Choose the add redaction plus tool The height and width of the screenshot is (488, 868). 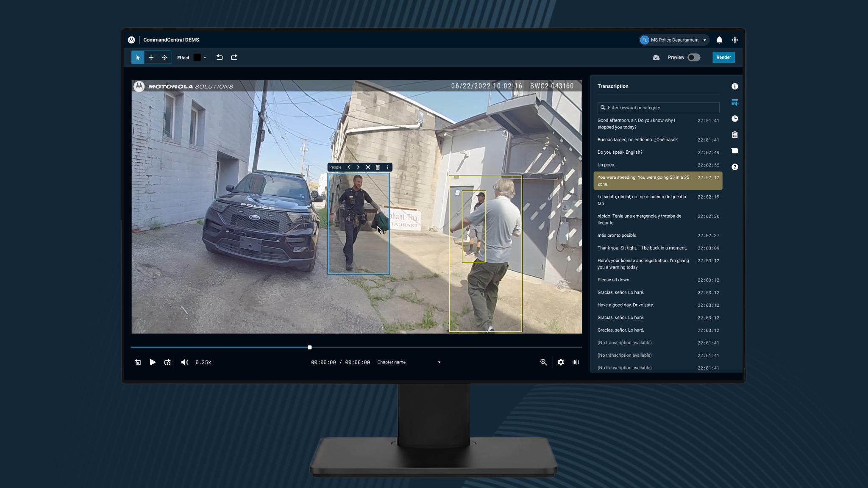pos(151,58)
